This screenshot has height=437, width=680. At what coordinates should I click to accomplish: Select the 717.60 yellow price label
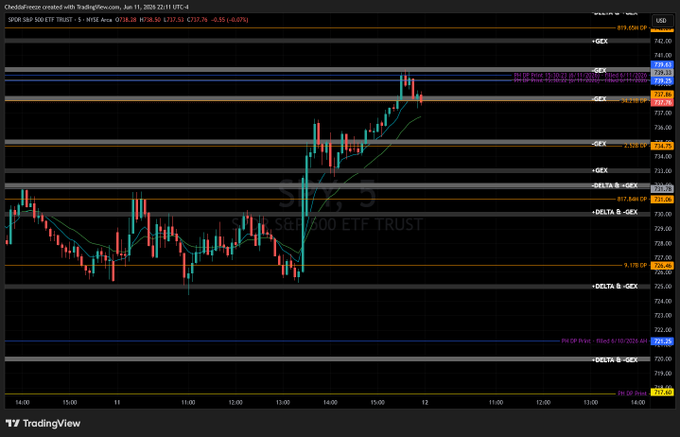(663, 393)
